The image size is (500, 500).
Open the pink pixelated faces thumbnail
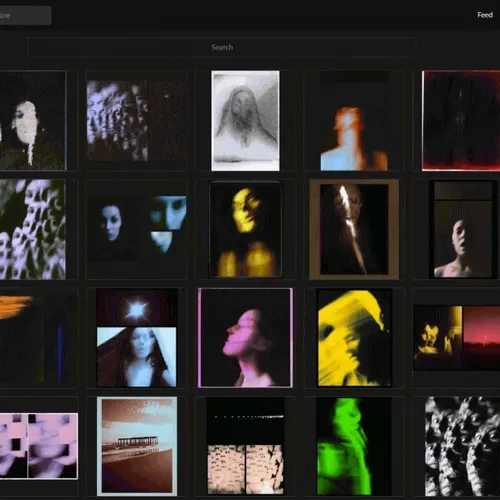(39, 446)
